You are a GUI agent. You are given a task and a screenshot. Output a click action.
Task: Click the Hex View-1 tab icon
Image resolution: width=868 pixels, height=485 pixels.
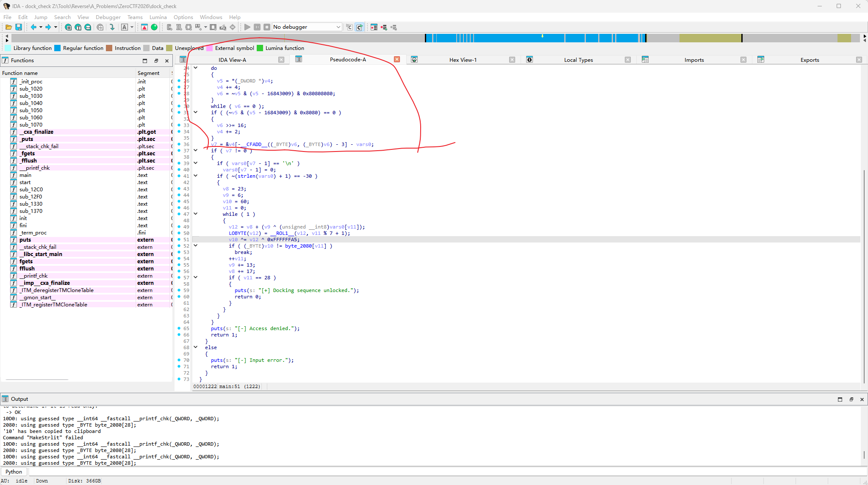tap(414, 60)
